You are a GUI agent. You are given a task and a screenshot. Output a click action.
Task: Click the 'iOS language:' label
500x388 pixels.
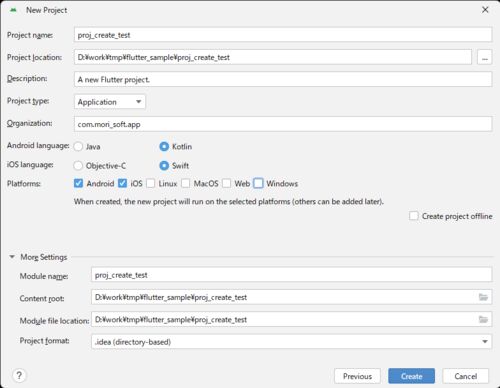(x=30, y=165)
